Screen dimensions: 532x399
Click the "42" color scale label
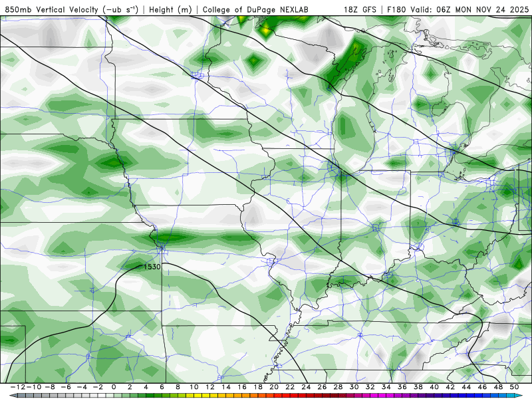(450, 387)
